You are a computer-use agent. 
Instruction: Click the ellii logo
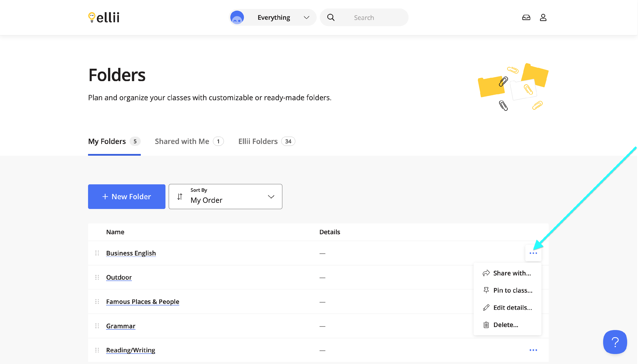pyautogui.click(x=104, y=17)
